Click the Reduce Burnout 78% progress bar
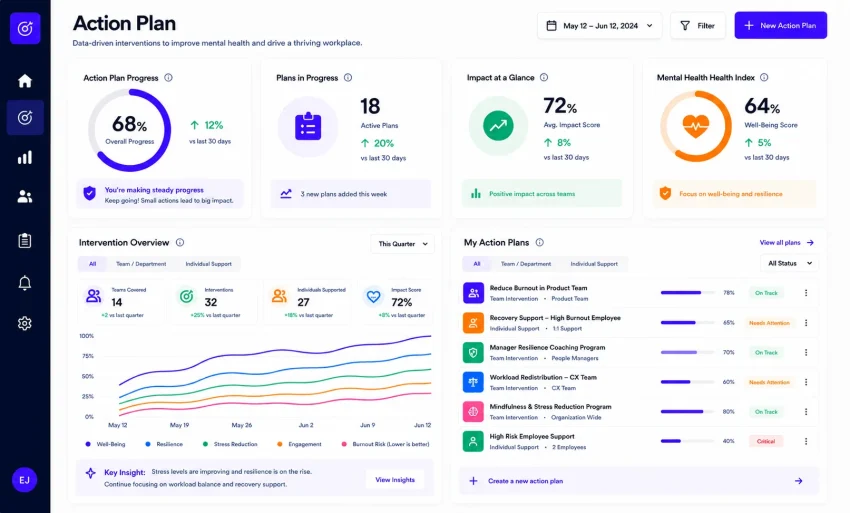 point(686,293)
